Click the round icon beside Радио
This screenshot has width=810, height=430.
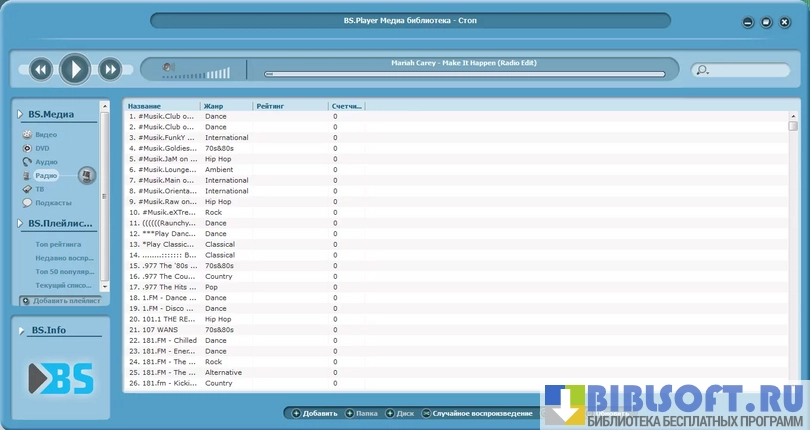tap(87, 176)
